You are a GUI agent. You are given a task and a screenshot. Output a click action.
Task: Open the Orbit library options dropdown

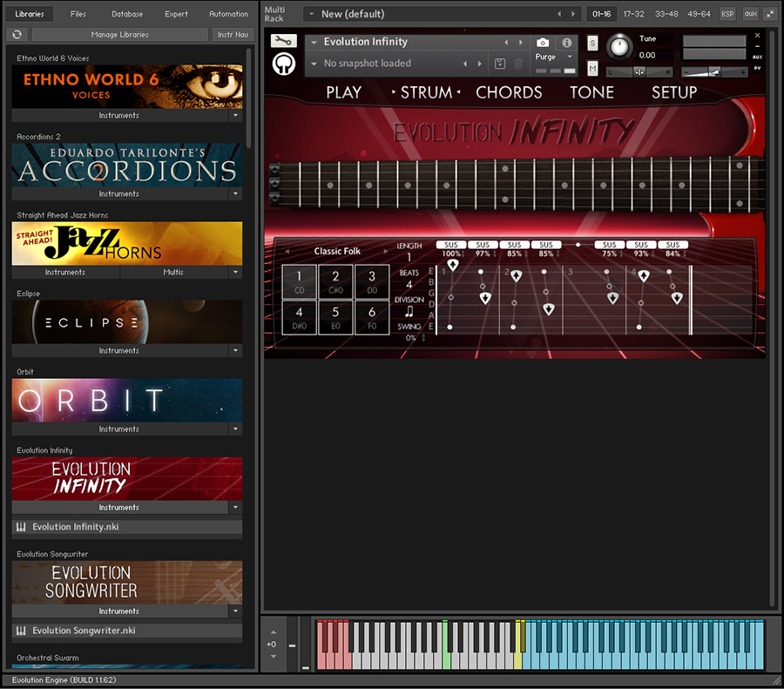point(235,429)
